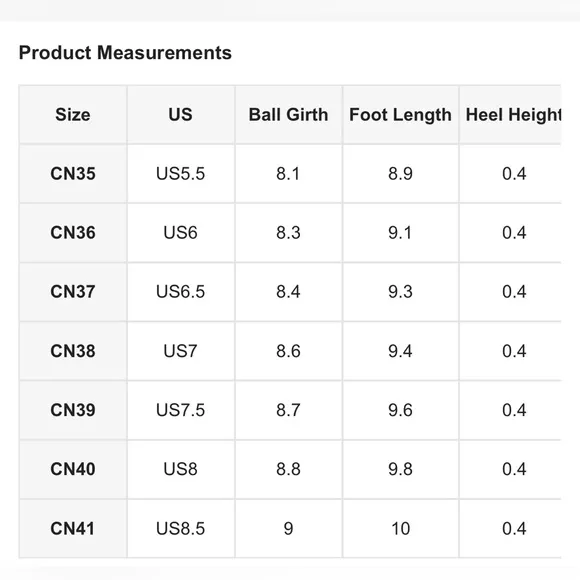Select the CN41 size row label
The image size is (580, 580).
click(x=73, y=528)
